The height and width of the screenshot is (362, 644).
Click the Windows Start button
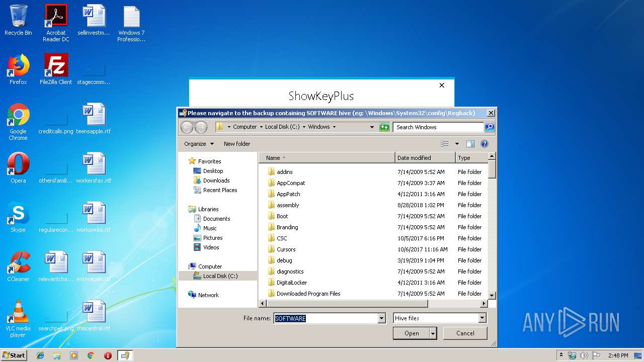[14, 355]
